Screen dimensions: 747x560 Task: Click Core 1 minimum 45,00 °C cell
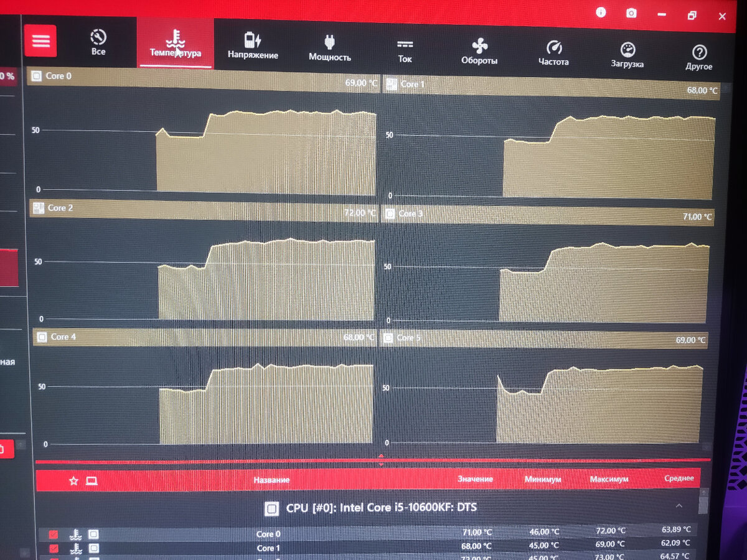click(543, 545)
